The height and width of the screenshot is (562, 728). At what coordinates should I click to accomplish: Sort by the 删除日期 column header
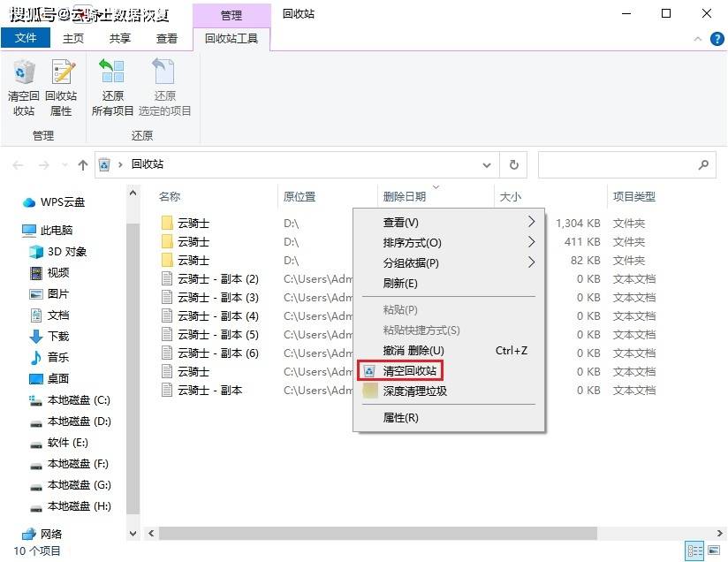pyautogui.click(x=405, y=196)
